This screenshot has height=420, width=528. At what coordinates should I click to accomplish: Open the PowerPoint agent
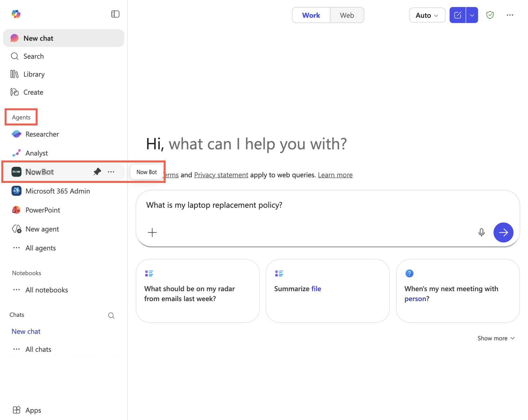(x=64, y=210)
